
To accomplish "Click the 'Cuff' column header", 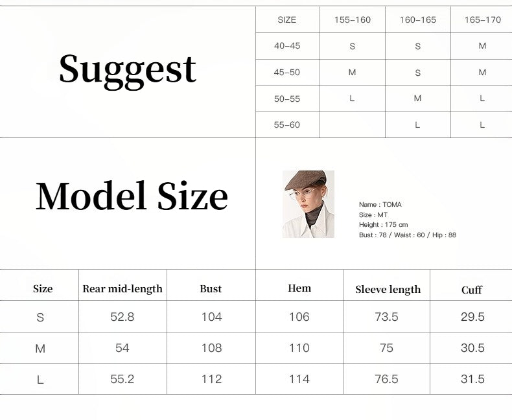I will [472, 290].
